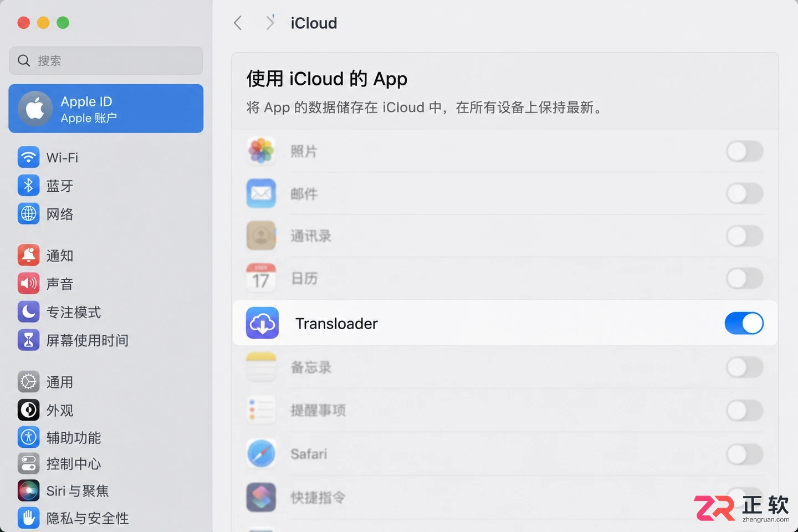Click the 邮件 Mail app icon
This screenshot has width=798, height=532.
point(261,193)
